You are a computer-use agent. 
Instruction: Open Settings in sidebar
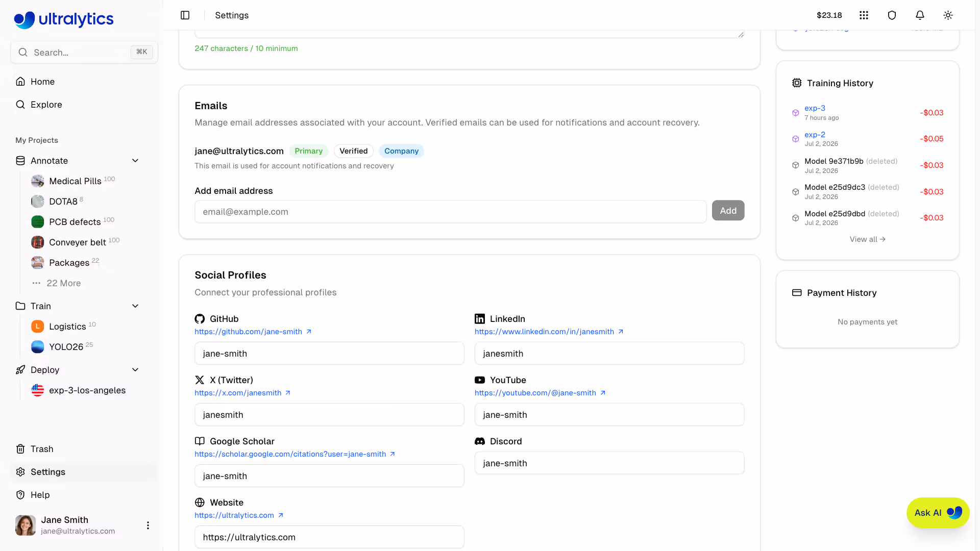[84, 472]
